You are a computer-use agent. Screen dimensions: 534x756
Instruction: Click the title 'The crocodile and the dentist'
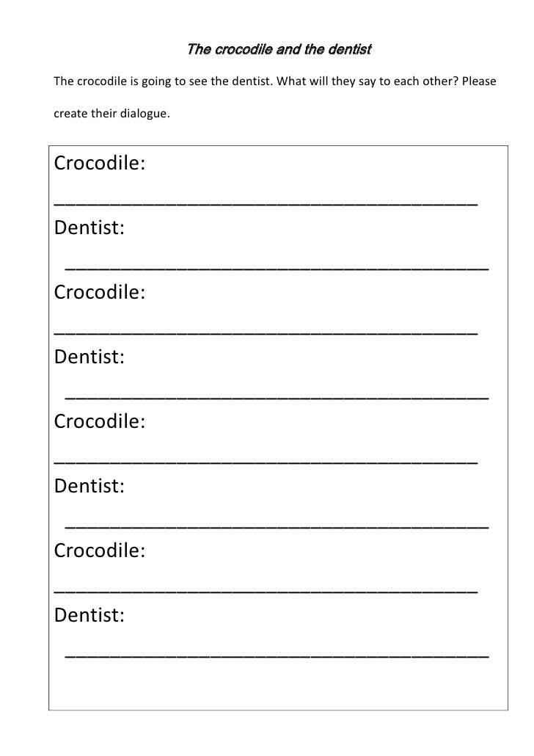point(279,49)
